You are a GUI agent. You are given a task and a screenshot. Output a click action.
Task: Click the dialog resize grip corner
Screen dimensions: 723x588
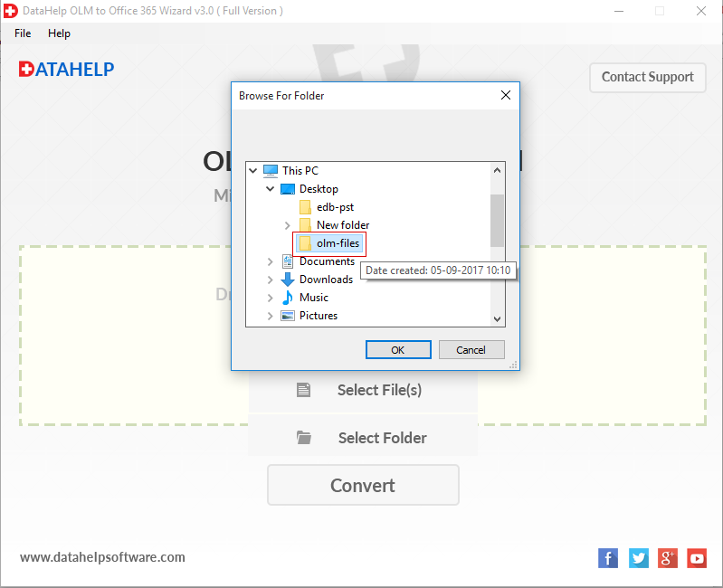513,365
